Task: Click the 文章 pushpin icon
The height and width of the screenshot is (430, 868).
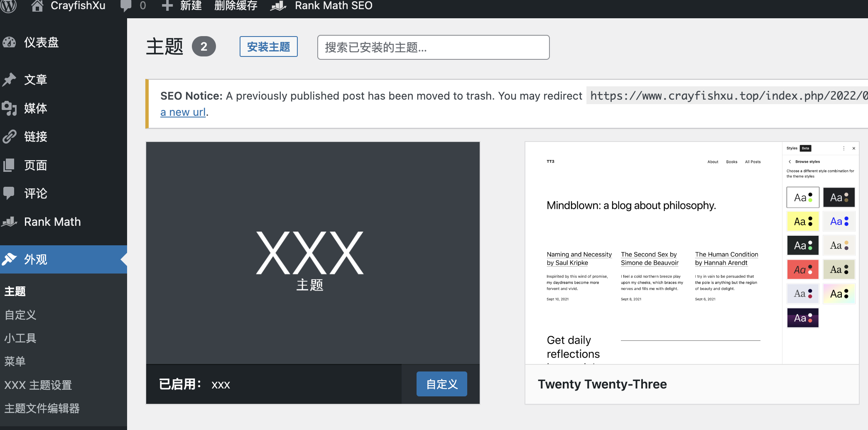Action: click(9, 79)
